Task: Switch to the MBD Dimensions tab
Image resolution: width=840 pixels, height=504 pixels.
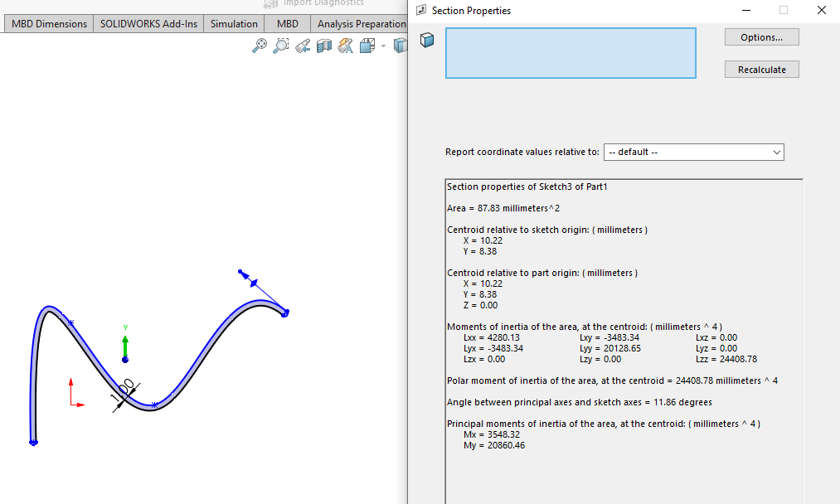Action: pyautogui.click(x=49, y=23)
